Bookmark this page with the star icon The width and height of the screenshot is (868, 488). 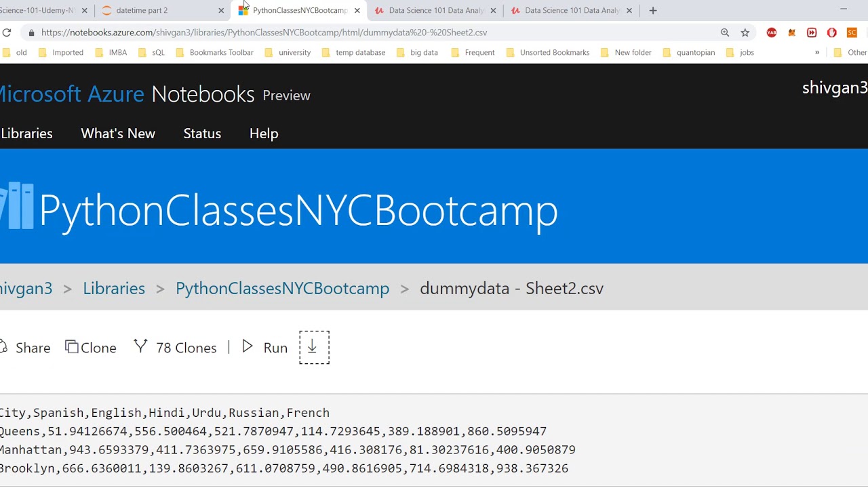[745, 33]
